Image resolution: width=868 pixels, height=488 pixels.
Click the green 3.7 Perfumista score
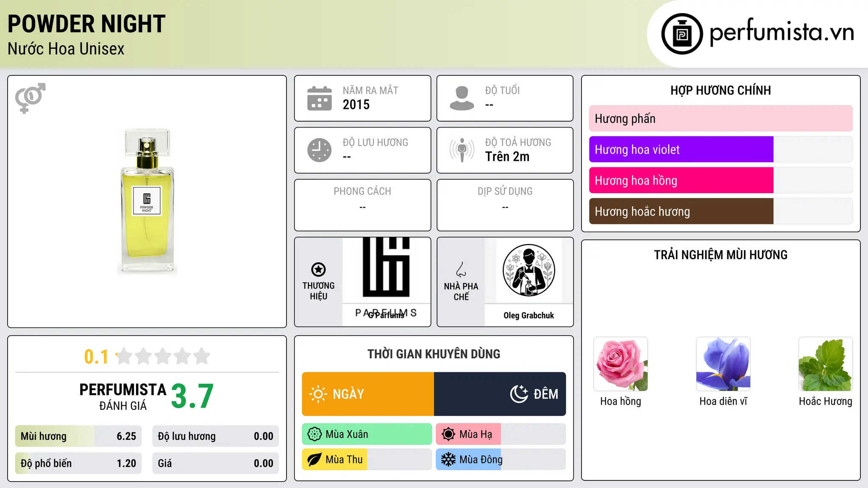tap(192, 396)
